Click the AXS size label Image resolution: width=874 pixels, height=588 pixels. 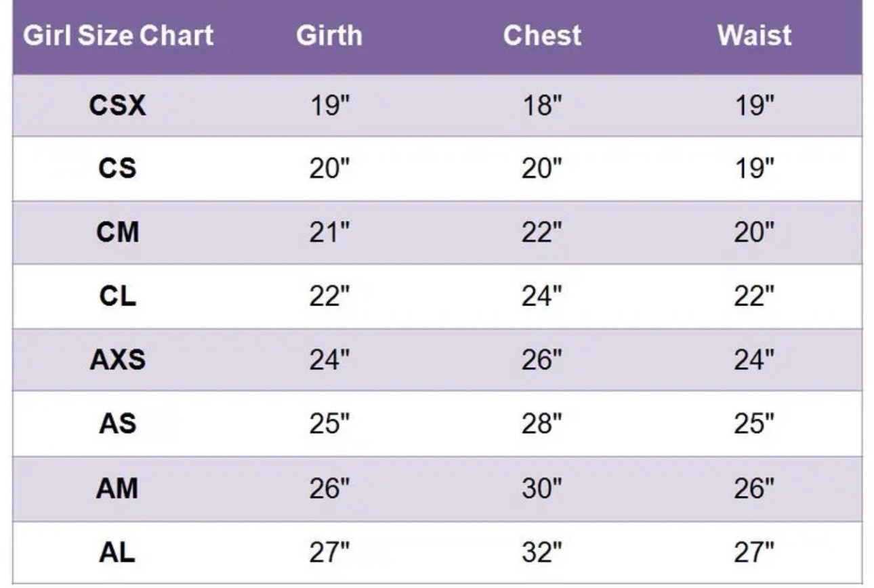coord(117,360)
